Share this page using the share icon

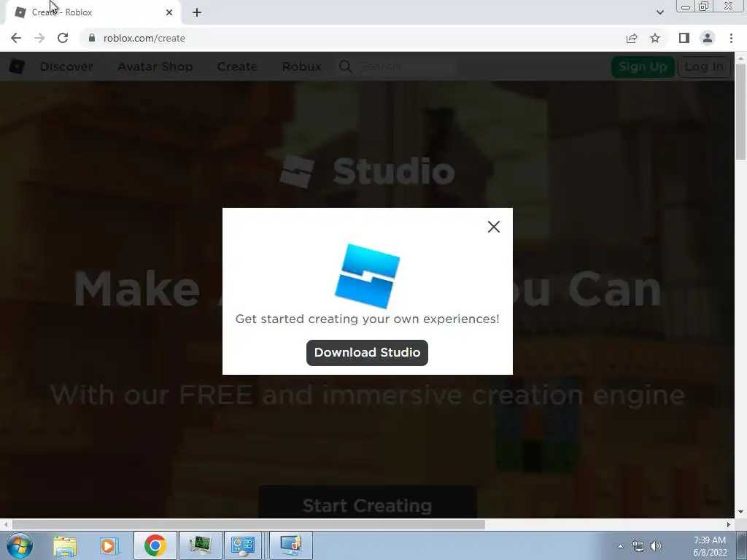[x=632, y=38]
